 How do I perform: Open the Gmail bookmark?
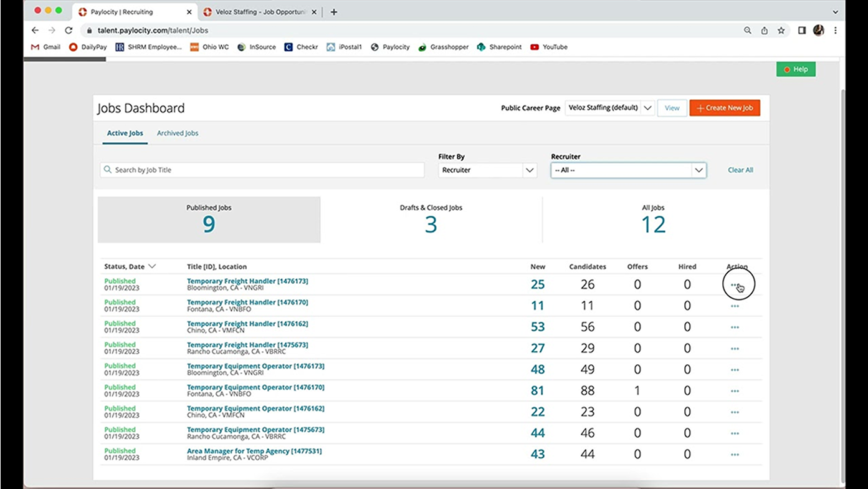click(x=45, y=47)
